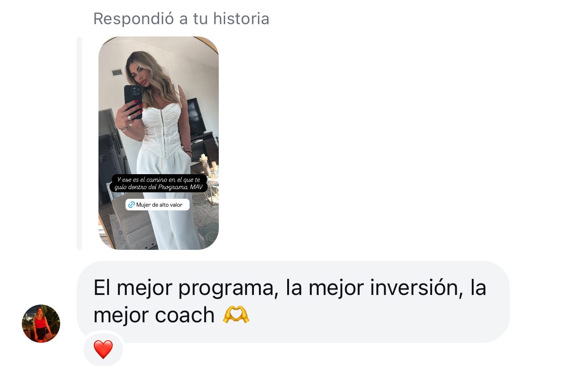
Task: Click the television in the story background
Action: [196, 116]
